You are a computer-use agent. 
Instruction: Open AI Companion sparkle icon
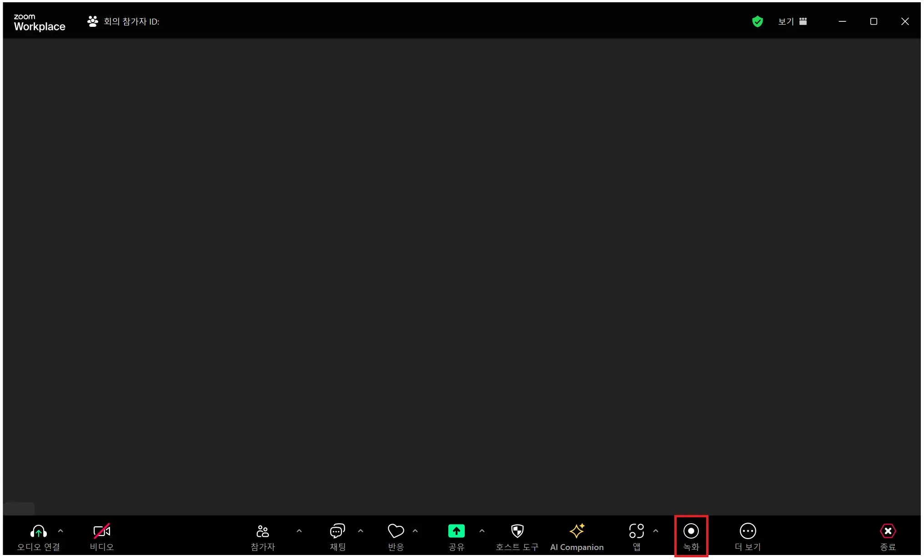577,531
